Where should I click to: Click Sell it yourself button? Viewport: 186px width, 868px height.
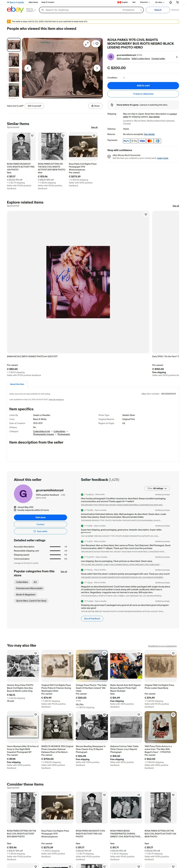34,106
